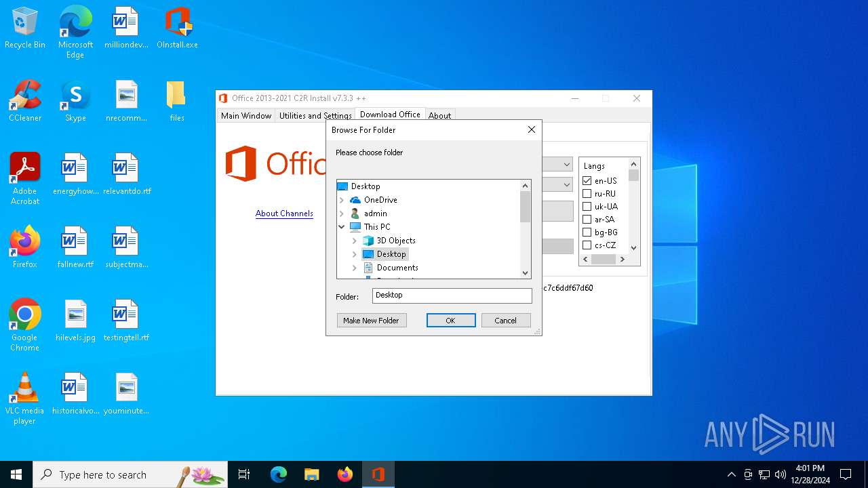Select the Google Chrome desktop shortcut
868x488 pixels.
coord(25,325)
